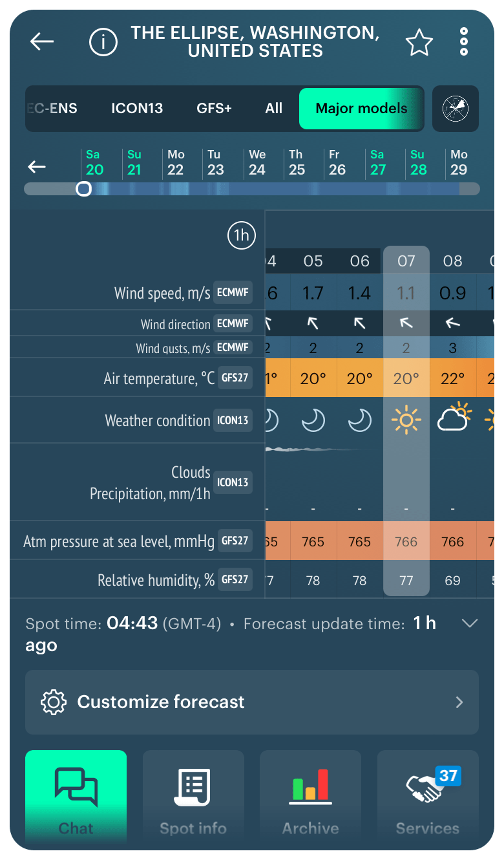Switch to the GFS+ model tab
Image resolution: width=504 pixels, height=860 pixels.
(x=214, y=109)
